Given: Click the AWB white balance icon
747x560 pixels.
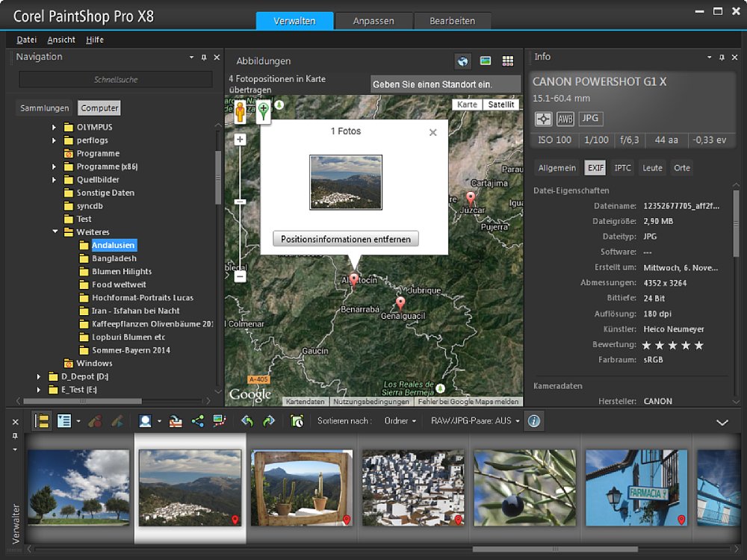Looking at the screenshot, I should coord(565,119).
